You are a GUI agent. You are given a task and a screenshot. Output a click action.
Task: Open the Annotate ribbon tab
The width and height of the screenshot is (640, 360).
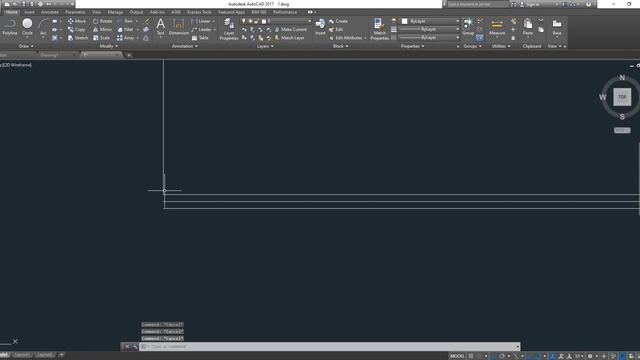point(50,12)
